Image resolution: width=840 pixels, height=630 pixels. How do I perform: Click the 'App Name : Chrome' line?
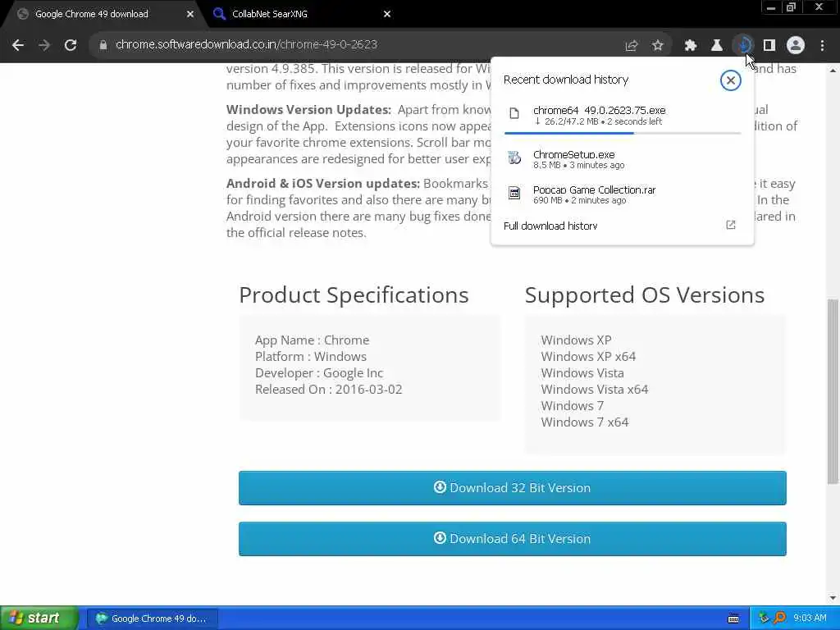(312, 340)
